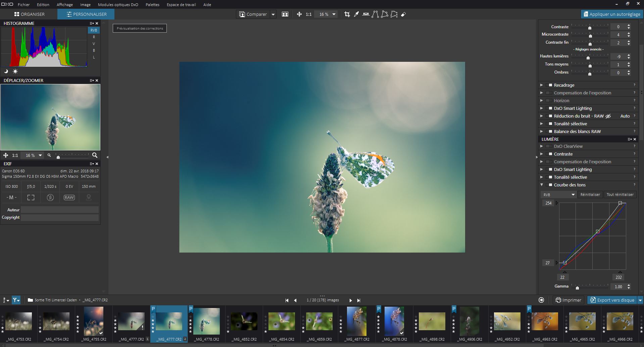Image resolution: width=644 pixels, height=347 pixels.
Task: Click the magnifier icon right of zoom slider
Action: point(95,155)
